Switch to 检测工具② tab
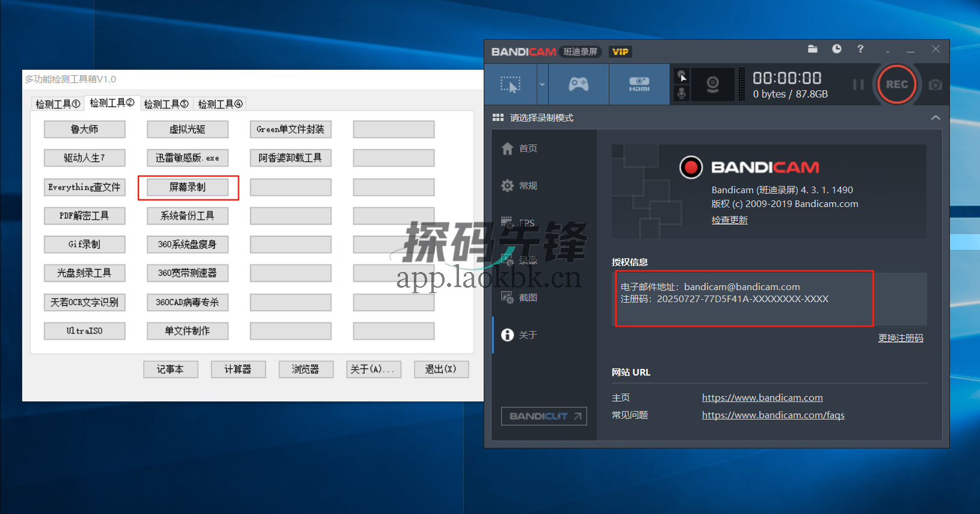 (112, 103)
